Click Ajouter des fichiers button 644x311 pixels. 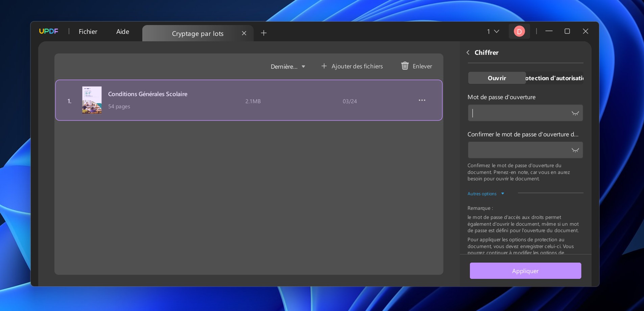(352, 66)
